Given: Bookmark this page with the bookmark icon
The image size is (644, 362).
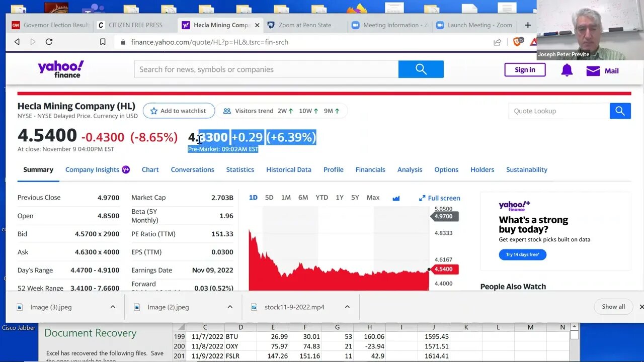Looking at the screenshot, I should click(x=103, y=42).
